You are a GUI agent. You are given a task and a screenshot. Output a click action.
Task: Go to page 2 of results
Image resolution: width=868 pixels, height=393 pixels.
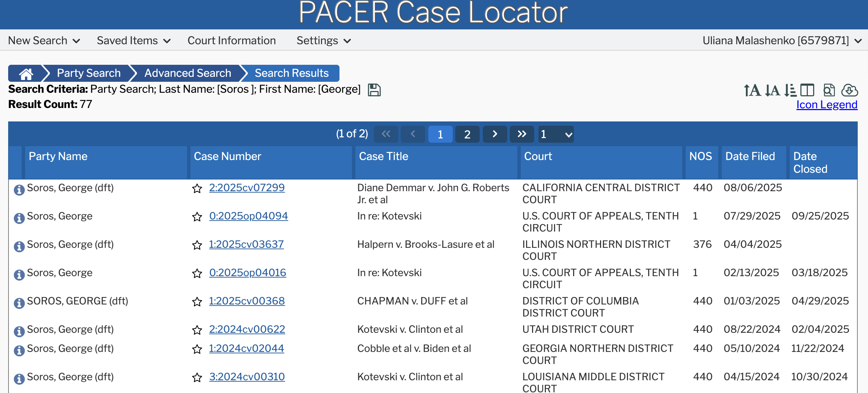[467, 134]
